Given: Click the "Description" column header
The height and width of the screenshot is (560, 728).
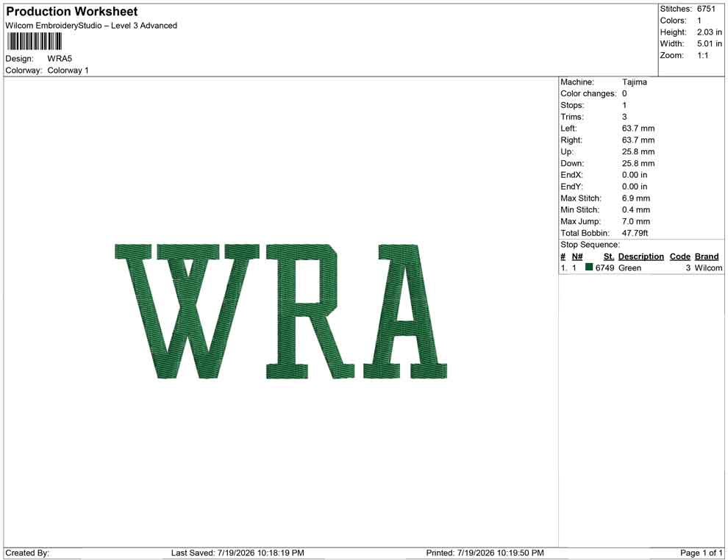Looking at the screenshot, I should coord(641,256).
